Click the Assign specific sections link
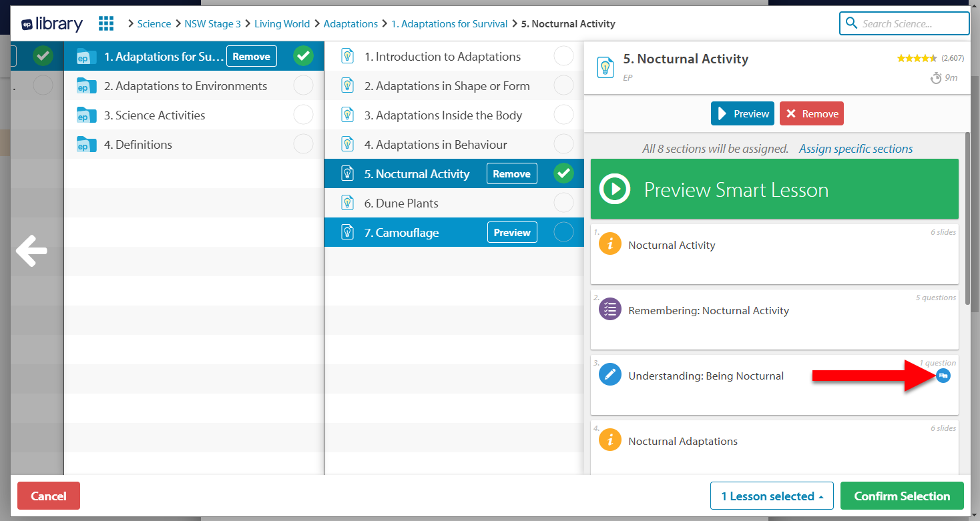Image resolution: width=980 pixels, height=521 pixels. [x=856, y=149]
